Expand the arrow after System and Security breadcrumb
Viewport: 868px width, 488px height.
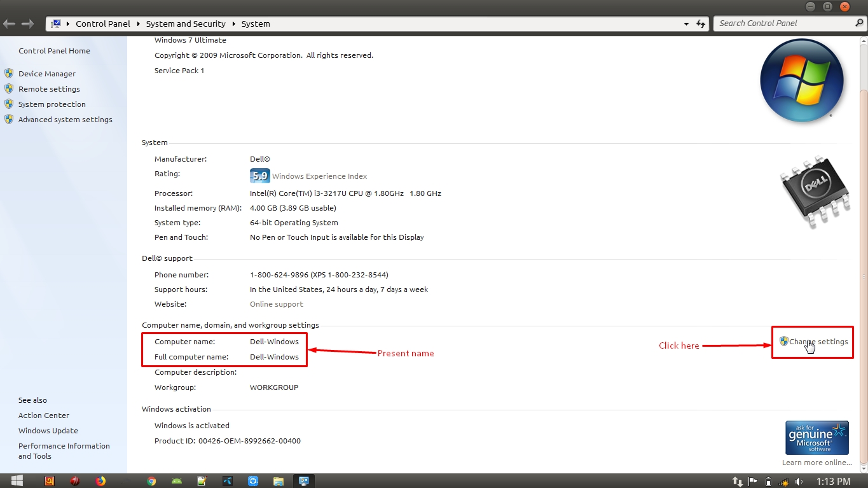pyautogui.click(x=233, y=24)
